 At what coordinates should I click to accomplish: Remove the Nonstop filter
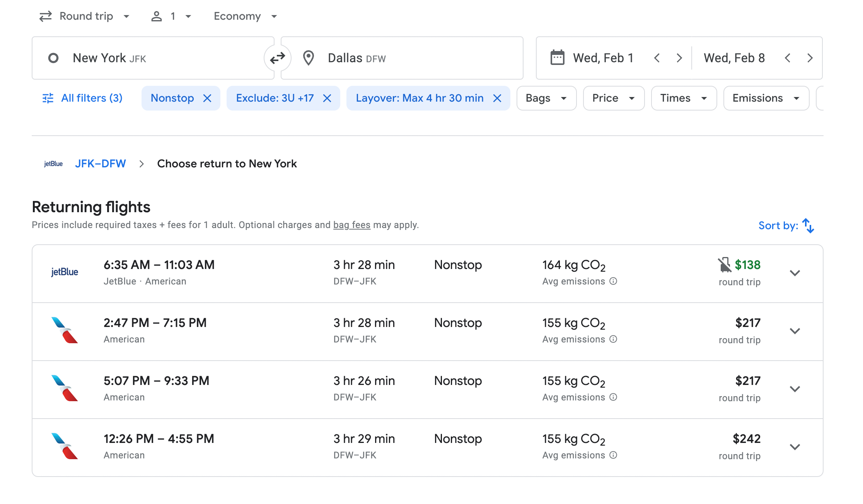[x=208, y=98]
